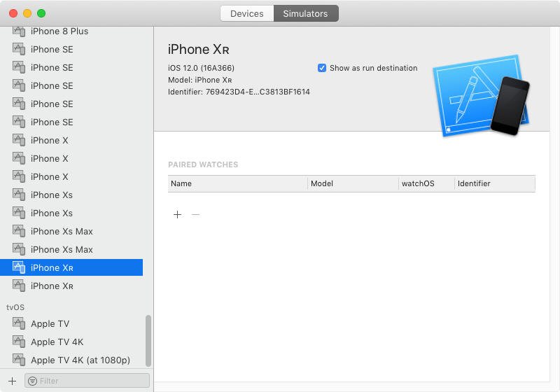
Task: Click the iPhone XR title heading
Action: click(199, 49)
